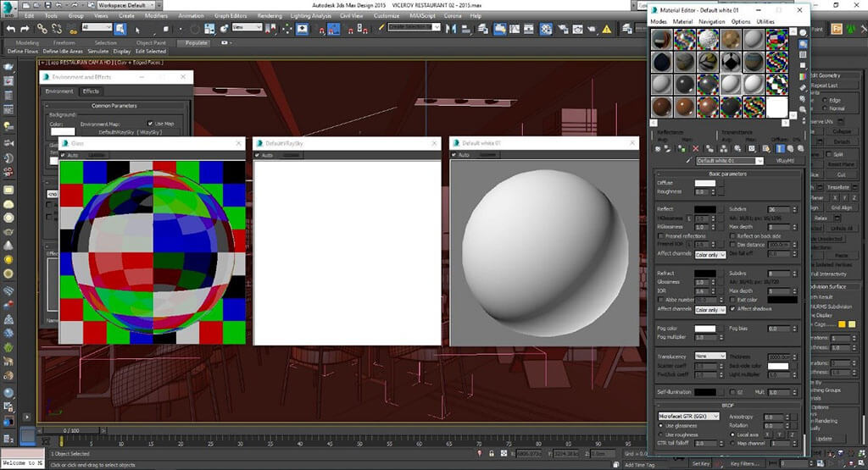Open the Translucency type dropdown
Image resolution: width=868 pixels, height=470 pixels.
(x=710, y=357)
